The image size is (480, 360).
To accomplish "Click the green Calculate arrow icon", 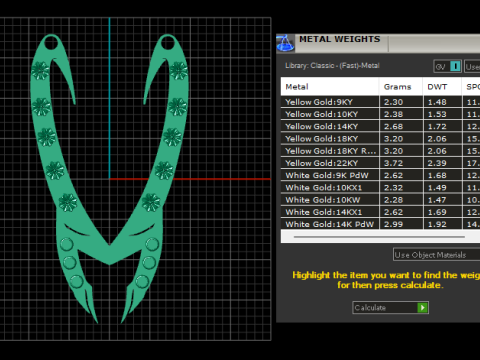I will (422, 307).
